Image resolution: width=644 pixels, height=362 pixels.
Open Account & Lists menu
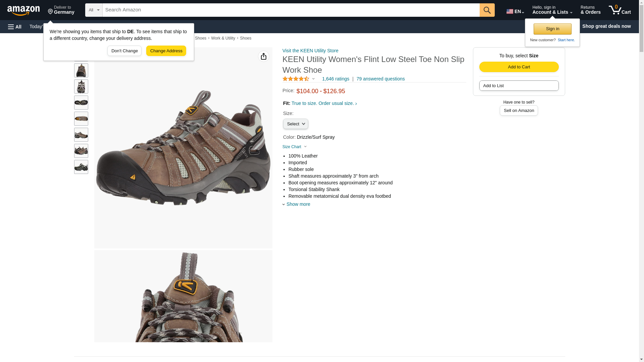pos(552,10)
